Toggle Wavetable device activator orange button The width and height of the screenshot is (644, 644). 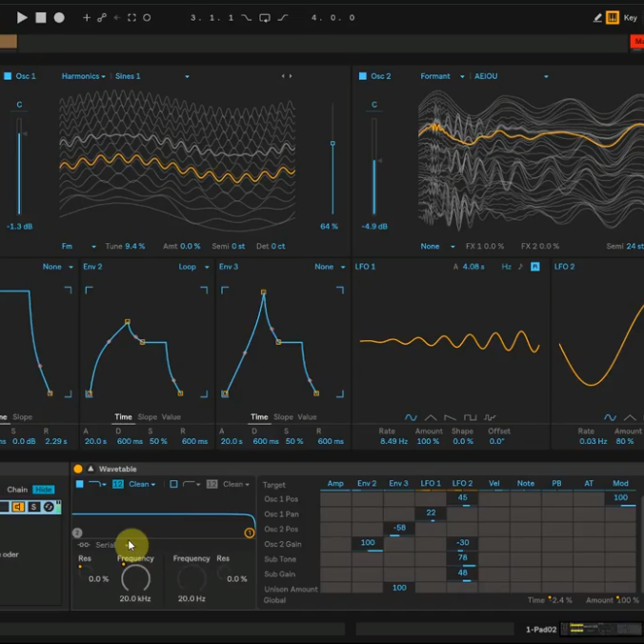78,469
